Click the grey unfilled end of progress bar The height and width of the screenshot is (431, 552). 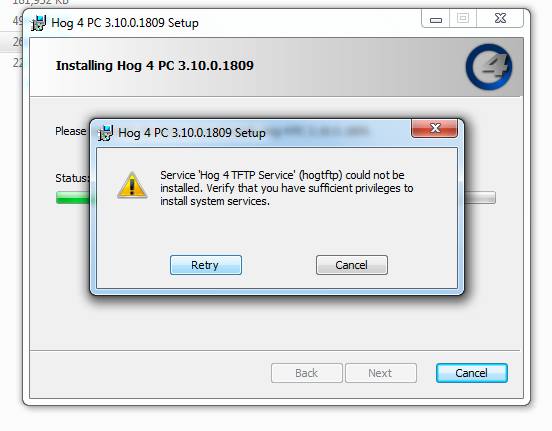[480, 198]
